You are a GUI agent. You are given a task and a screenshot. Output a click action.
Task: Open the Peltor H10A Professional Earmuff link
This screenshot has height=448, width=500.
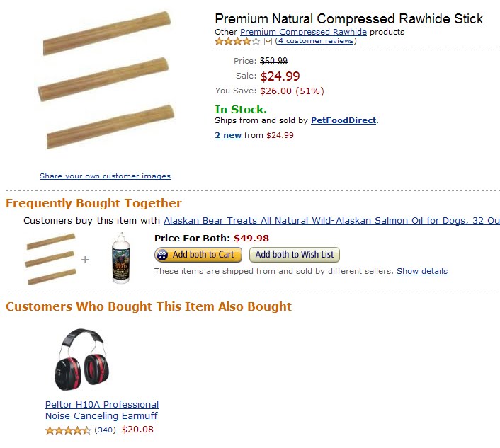pos(101,410)
